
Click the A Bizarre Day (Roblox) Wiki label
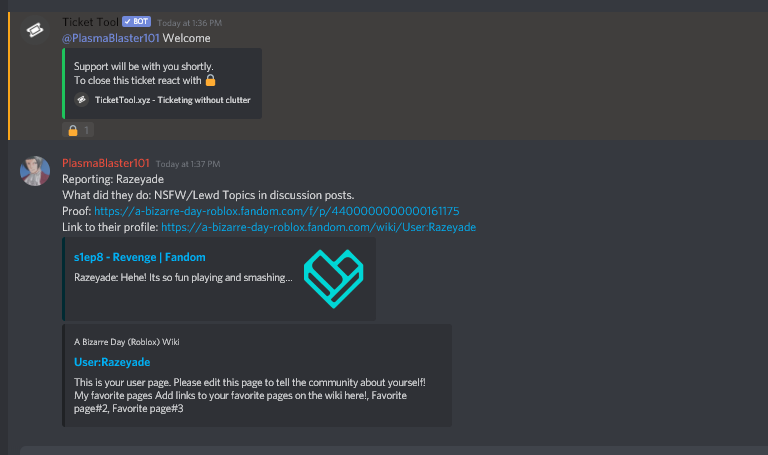(x=126, y=341)
